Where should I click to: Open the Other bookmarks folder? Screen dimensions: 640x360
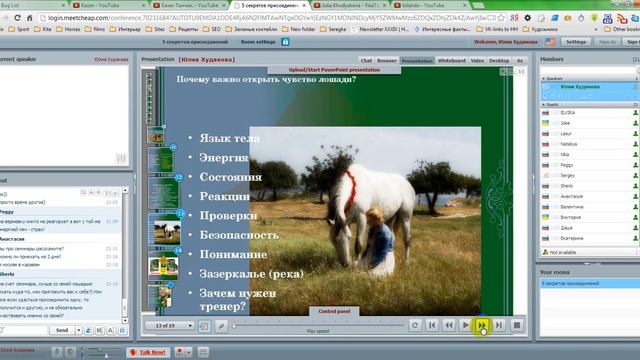coord(621,29)
